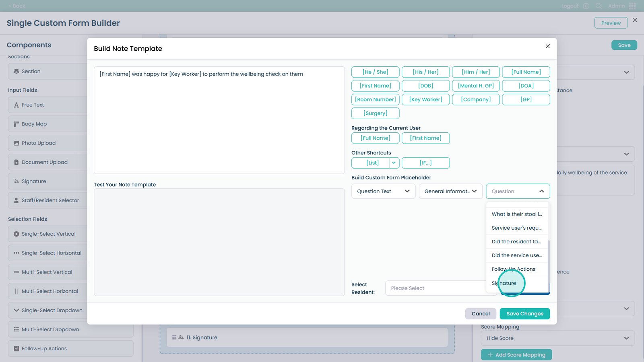Expand the General Information section dropdown
The width and height of the screenshot is (644, 362).
coord(450,191)
